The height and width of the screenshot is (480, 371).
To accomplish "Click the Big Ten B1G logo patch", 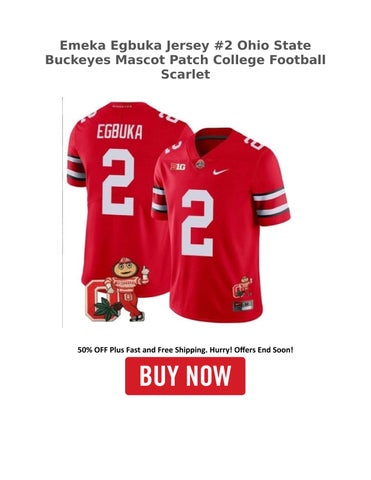I will tap(178, 166).
